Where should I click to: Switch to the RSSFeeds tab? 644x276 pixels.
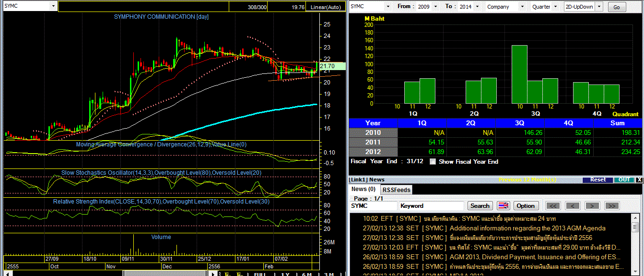tap(396, 190)
